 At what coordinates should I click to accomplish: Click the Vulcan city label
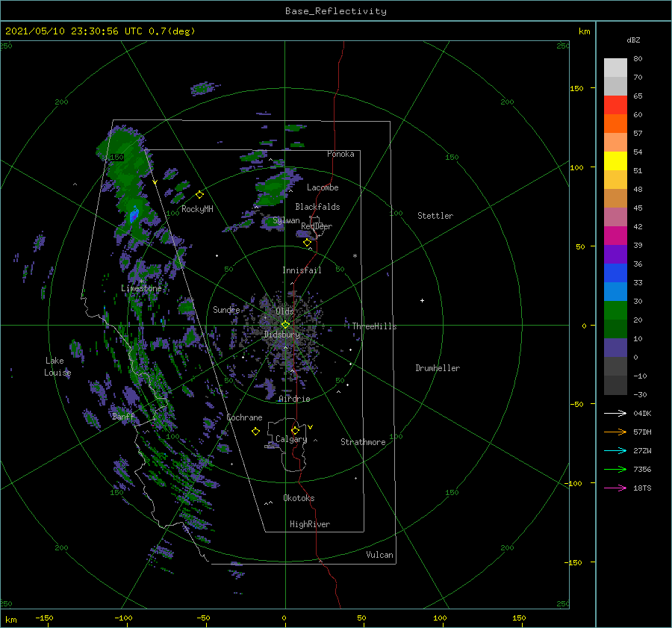pyautogui.click(x=380, y=555)
